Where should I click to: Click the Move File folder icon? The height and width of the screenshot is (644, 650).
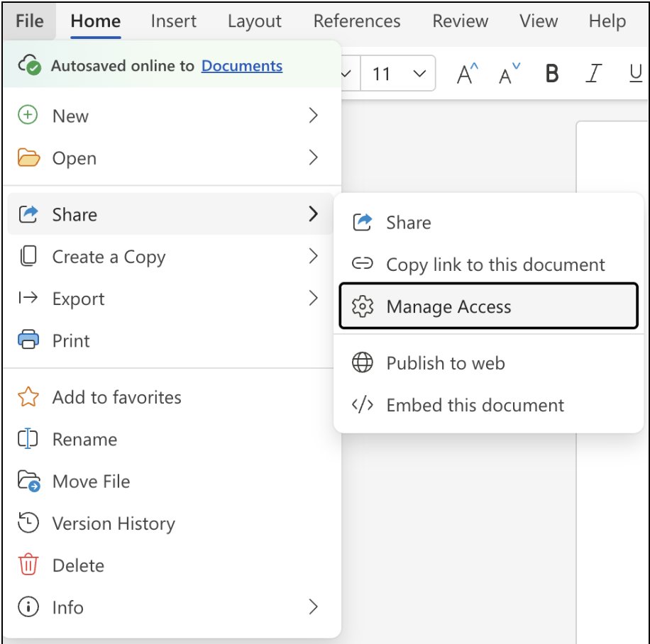click(x=28, y=481)
